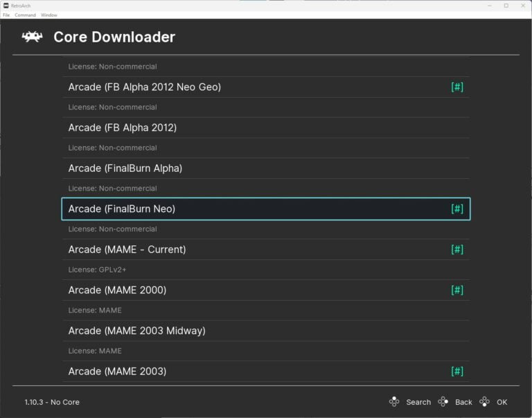This screenshot has width=532, height=418.
Task: Click the [#] marker on MAME 2003
Action: (x=457, y=372)
